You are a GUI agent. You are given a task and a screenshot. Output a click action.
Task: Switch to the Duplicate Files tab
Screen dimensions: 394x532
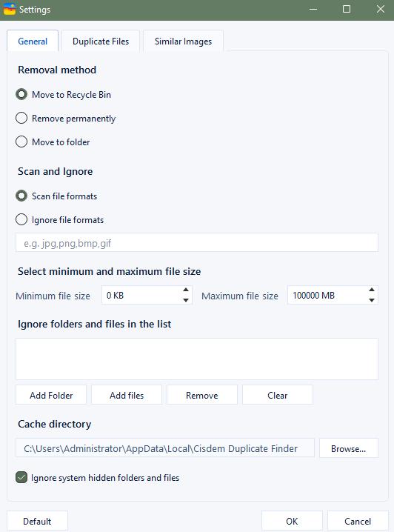(101, 41)
